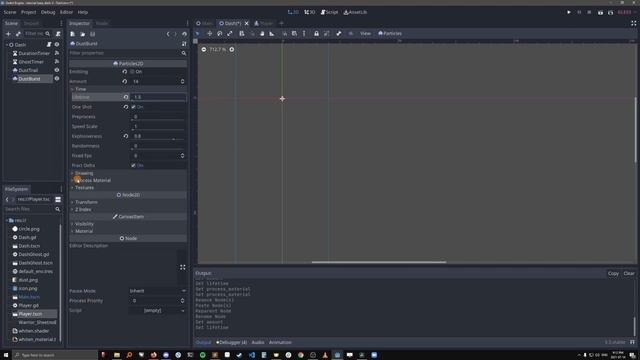Load a resource in the Inspector

(82, 34)
